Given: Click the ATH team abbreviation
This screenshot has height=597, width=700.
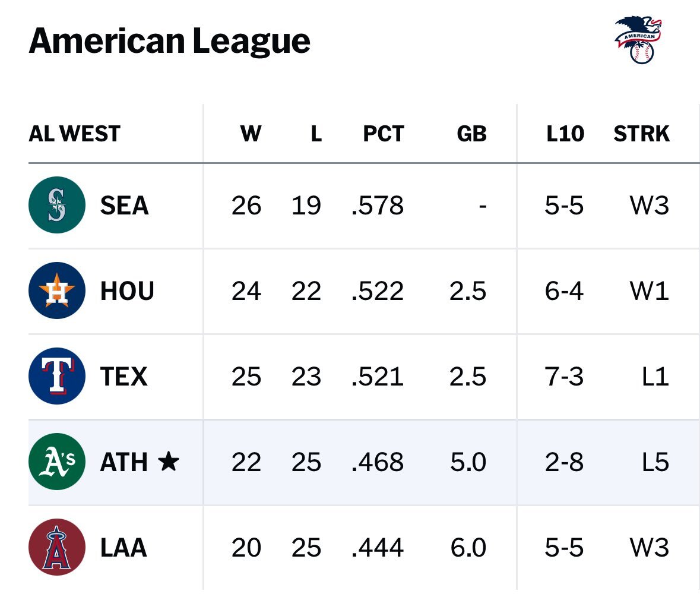Looking at the screenshot, I should point(123,462).
